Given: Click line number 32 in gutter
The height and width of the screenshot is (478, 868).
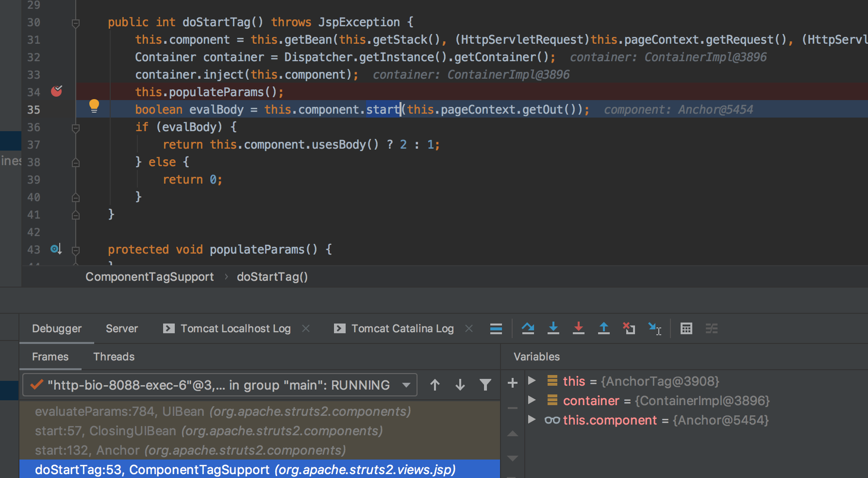Looking at the screenshot, I should click(33, 57).
